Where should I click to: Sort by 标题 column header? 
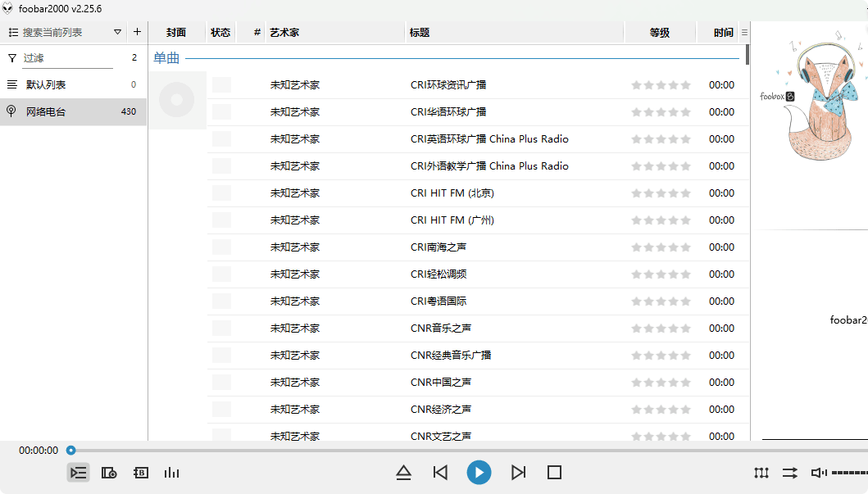coord(514,33)
